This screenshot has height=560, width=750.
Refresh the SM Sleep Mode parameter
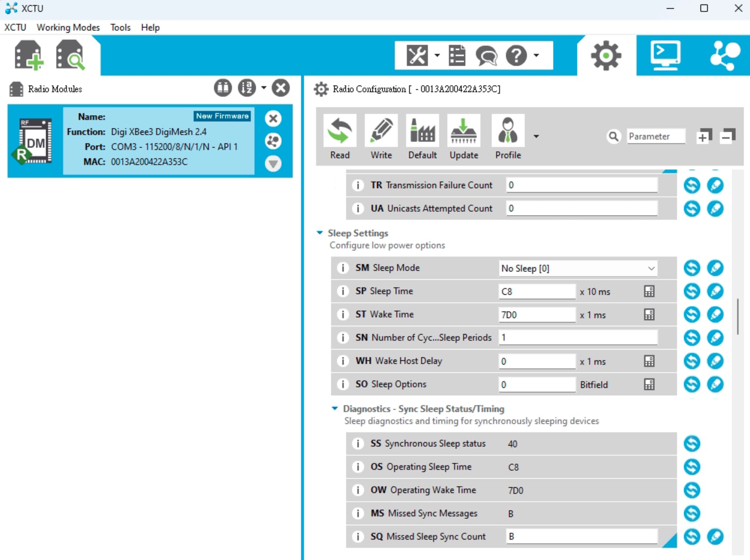(692, 268)
